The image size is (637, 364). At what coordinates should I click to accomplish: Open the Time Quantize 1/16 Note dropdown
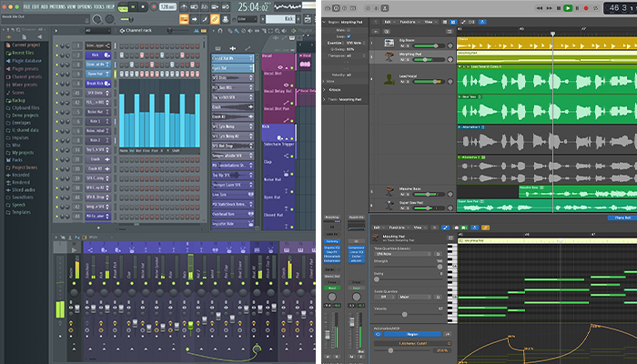click(402, 254)
